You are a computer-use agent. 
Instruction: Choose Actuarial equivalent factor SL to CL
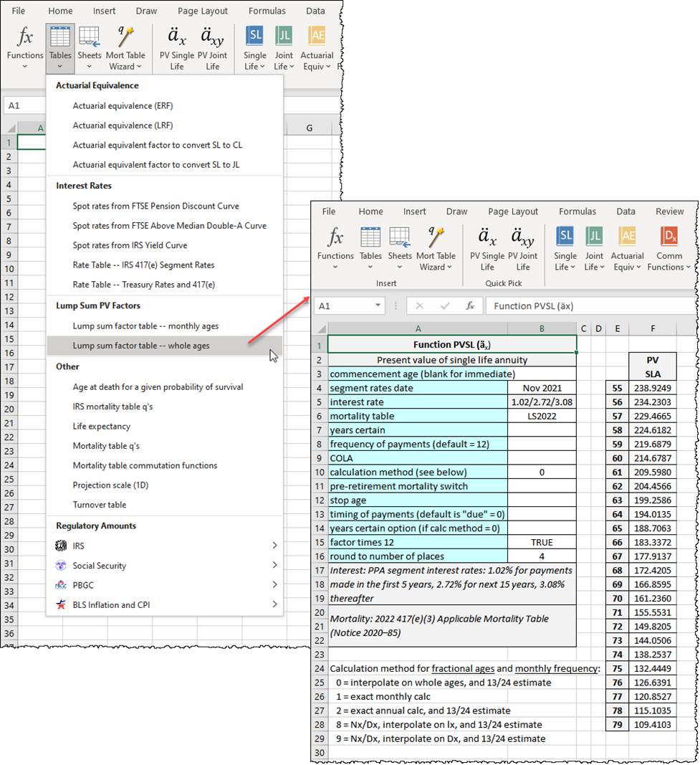pos(166,145)
